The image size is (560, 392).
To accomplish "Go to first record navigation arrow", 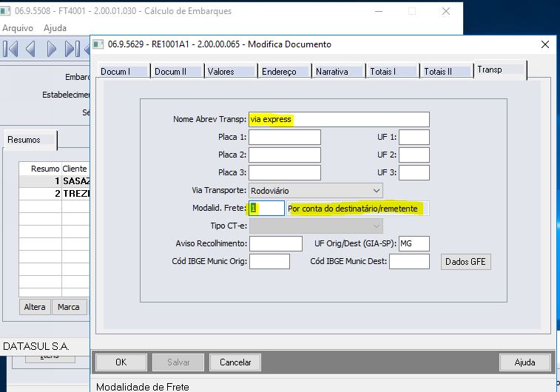I will (x=10, y=49).
